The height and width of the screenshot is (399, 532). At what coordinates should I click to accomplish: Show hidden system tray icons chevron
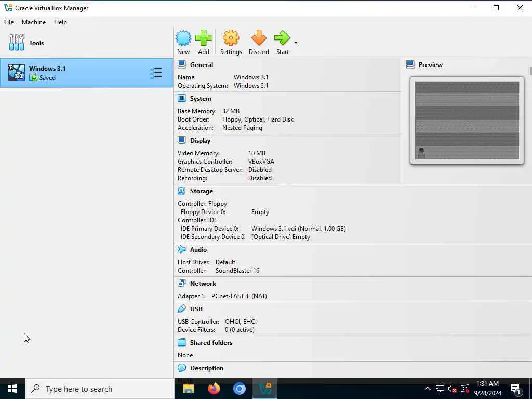point(428,389)
